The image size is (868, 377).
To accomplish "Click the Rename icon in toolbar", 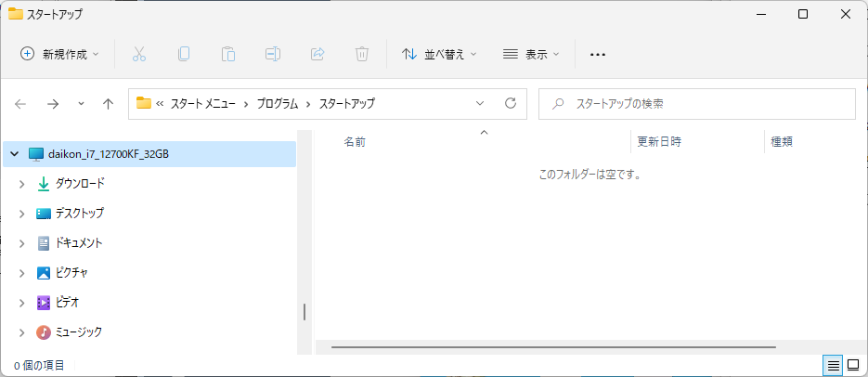I will pos(273,54).
